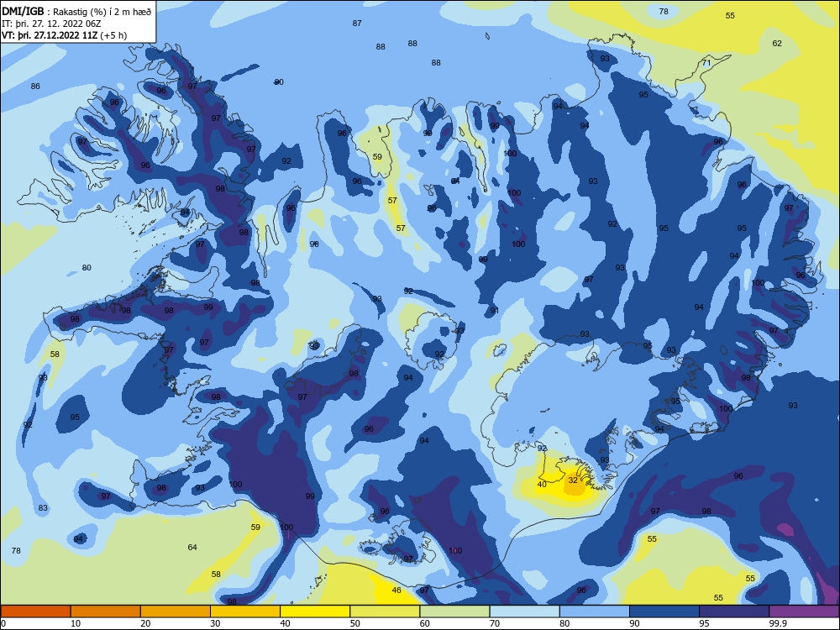Click the humidity value '87' on the map
Image resolution: width=840 pixels, height=630 pixels.
[357, 23]
